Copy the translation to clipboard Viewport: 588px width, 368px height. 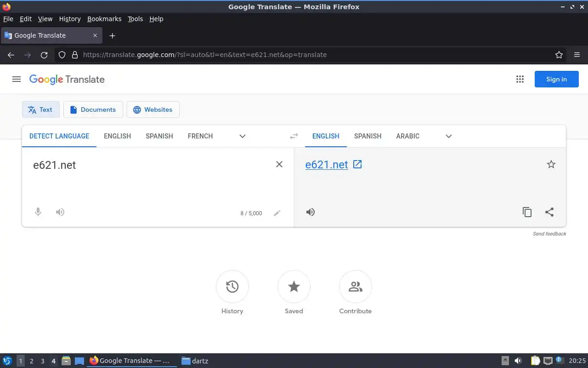527,212
